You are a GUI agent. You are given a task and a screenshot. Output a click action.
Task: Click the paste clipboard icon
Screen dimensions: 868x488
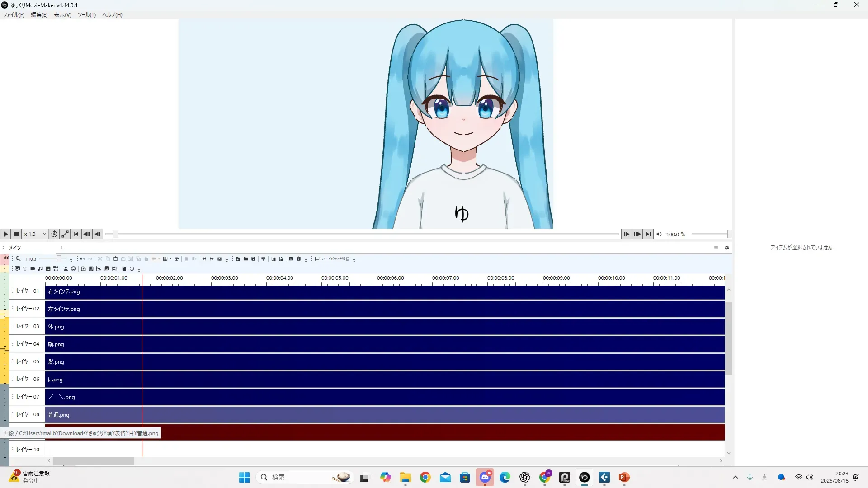pyautogui.click(x=115, y=259)
